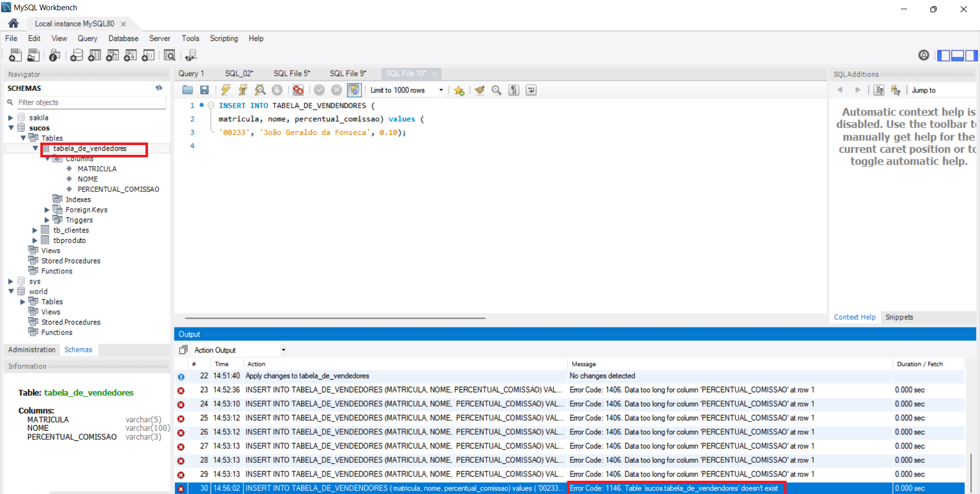Image resolution: width=980 pixels, height=494 pixels.
Task: Rollback the current transaction
Action: 336,90
